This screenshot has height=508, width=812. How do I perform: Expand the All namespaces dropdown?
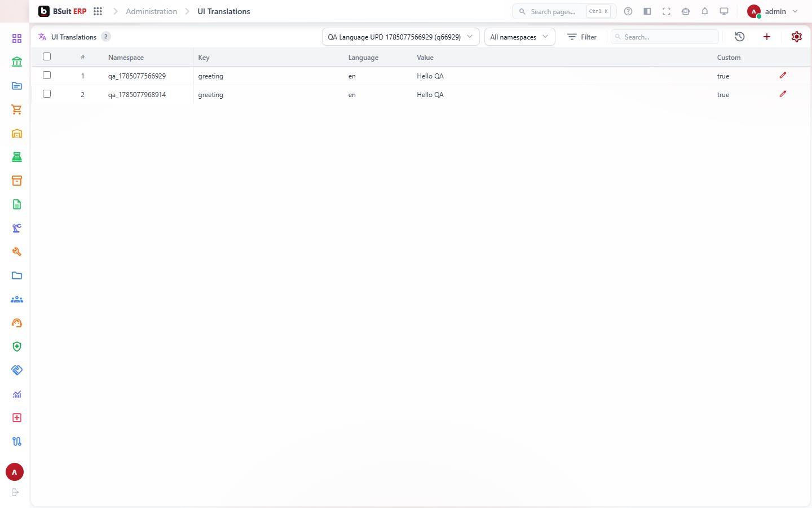[519, 37]
